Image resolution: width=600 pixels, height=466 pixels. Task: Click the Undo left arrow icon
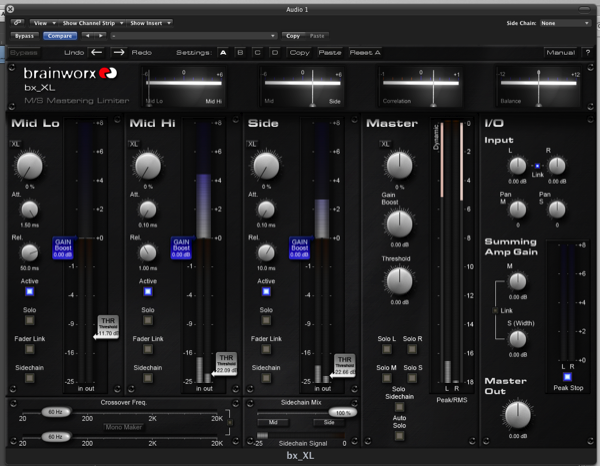click(97, 51)
